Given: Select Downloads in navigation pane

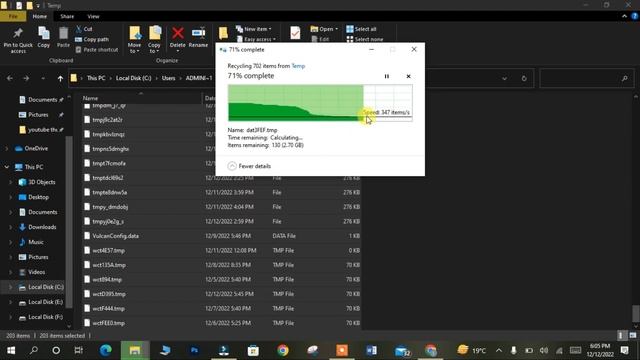Looking at the screenshot, I should 42,227.
